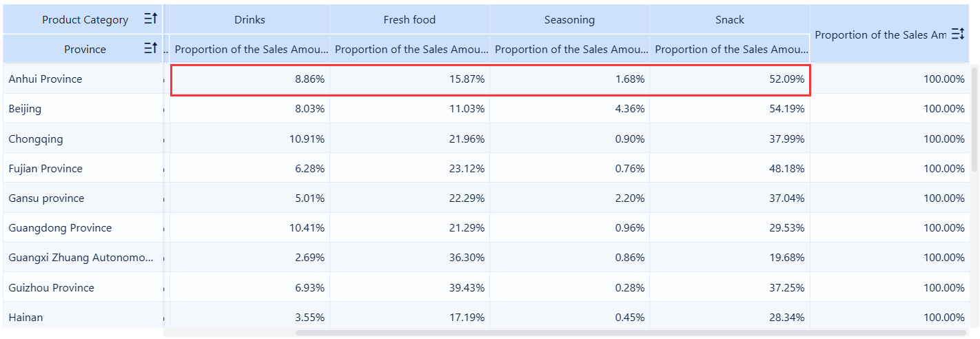Select the 100.00% total cell for Fujian Province

889,169
